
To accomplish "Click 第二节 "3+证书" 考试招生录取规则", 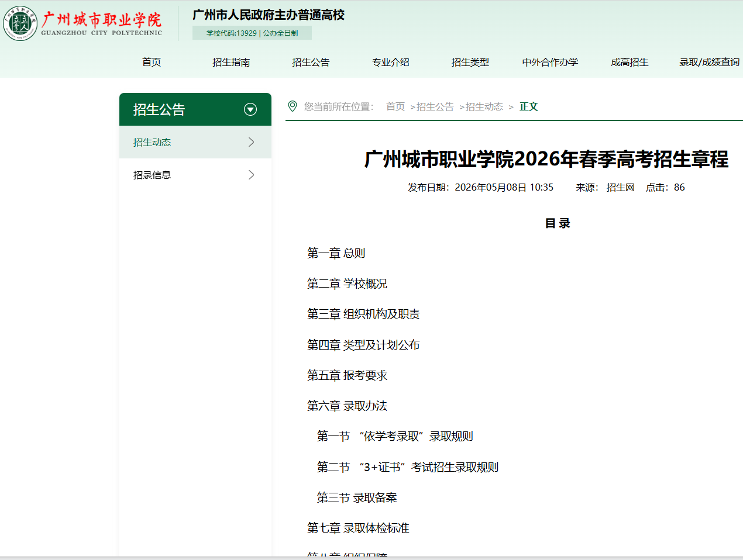I will coord(408,467).
